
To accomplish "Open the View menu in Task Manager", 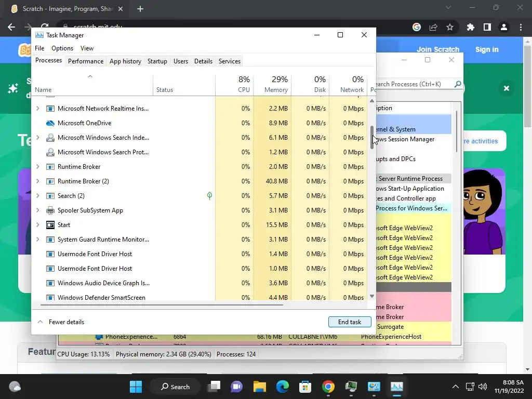I will click(87, 48).
